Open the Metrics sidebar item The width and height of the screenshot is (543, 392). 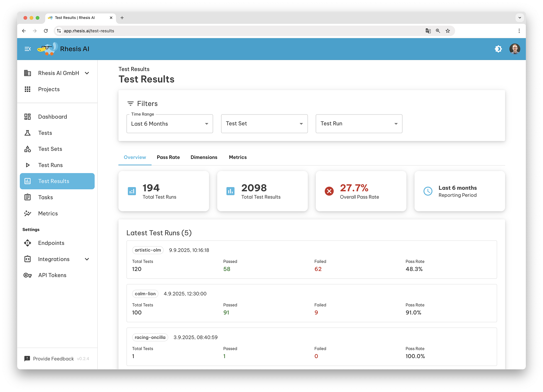tap(48, 213)
